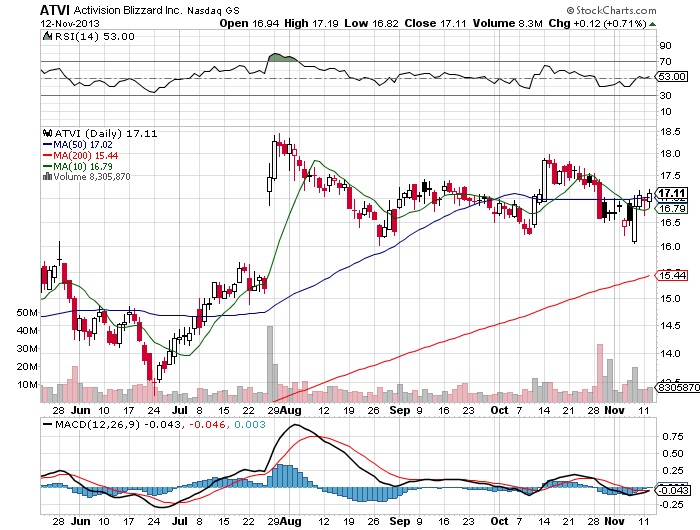Screen dimensions: 700x530
Task: Click the 17.11 last price tag
Action: coord(671,193)
